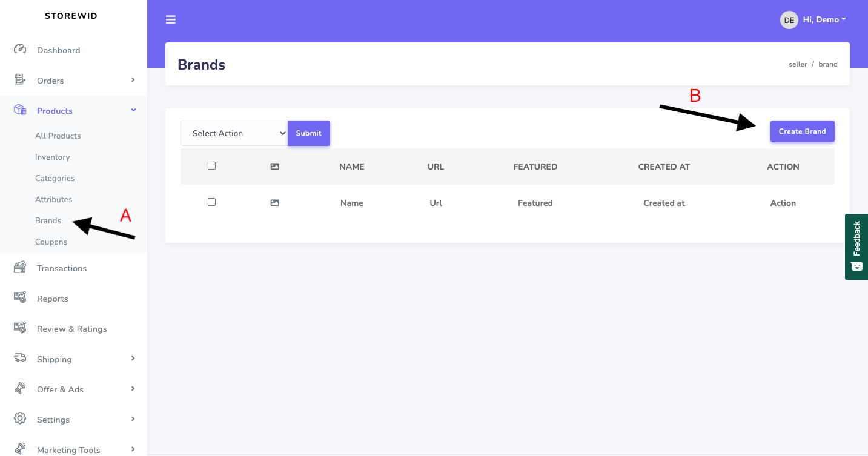Click the Shipping truck icon
The height and width of the screenshot is (456, 868).
point(20,359)
